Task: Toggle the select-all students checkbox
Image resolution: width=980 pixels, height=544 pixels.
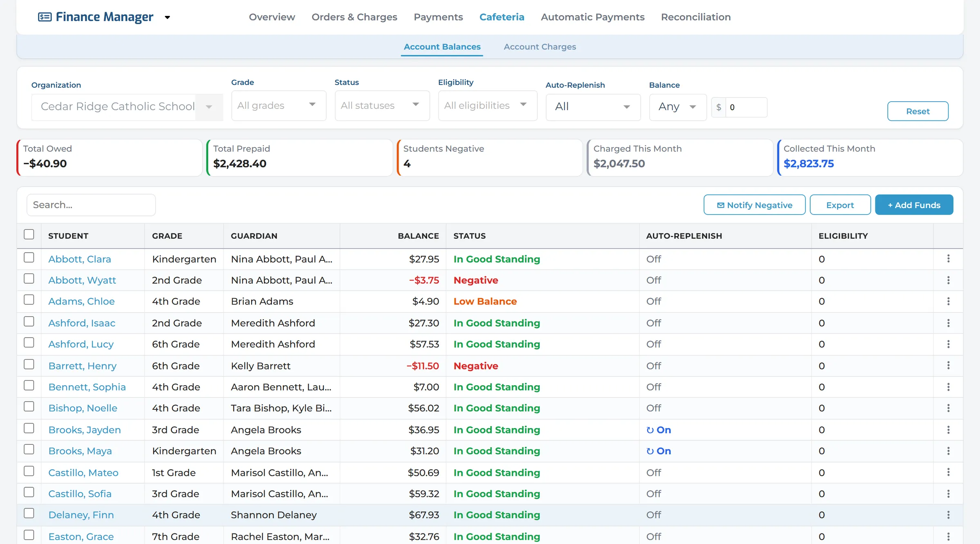Action: pyautogui.click(x=29, y=234)
